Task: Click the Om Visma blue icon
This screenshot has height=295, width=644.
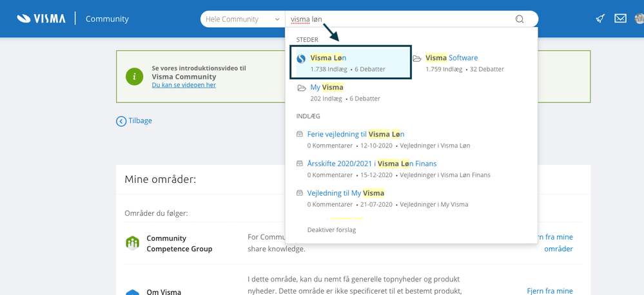Action: click(x=132, y=292)
